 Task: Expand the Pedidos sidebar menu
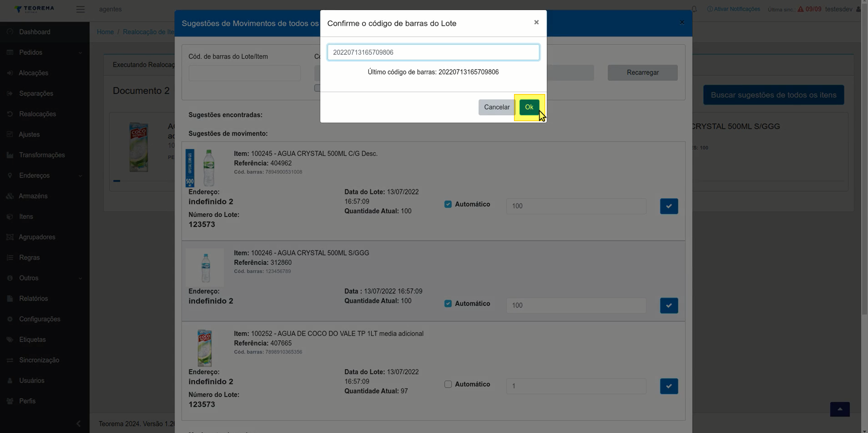[44, 52]
